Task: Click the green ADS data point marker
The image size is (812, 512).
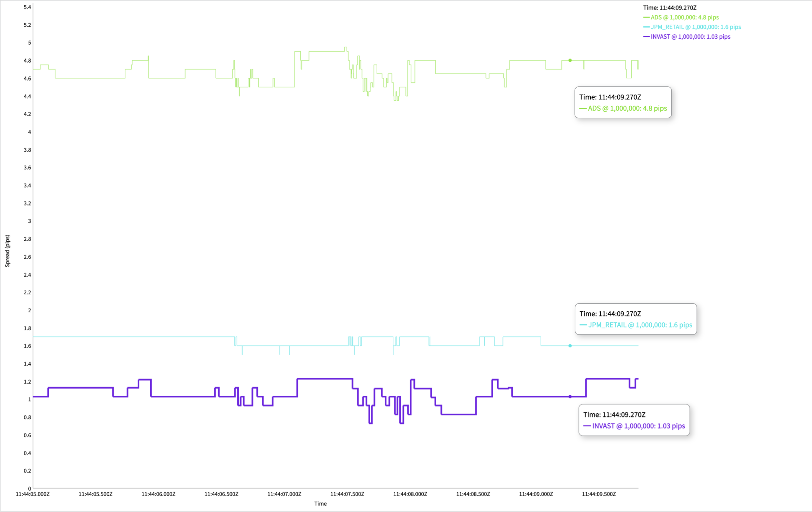Action: (570, 60)
